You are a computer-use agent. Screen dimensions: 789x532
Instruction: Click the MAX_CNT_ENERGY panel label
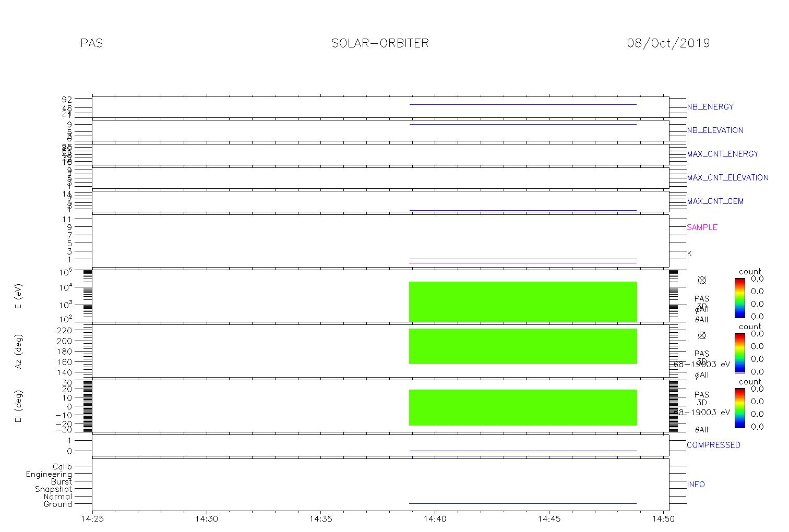point(723,154)
